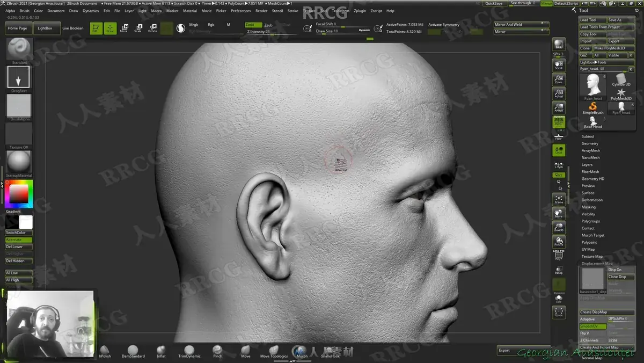The image size is (644, 363).
Task: Toggle the Floor grid
Action: 559,137
